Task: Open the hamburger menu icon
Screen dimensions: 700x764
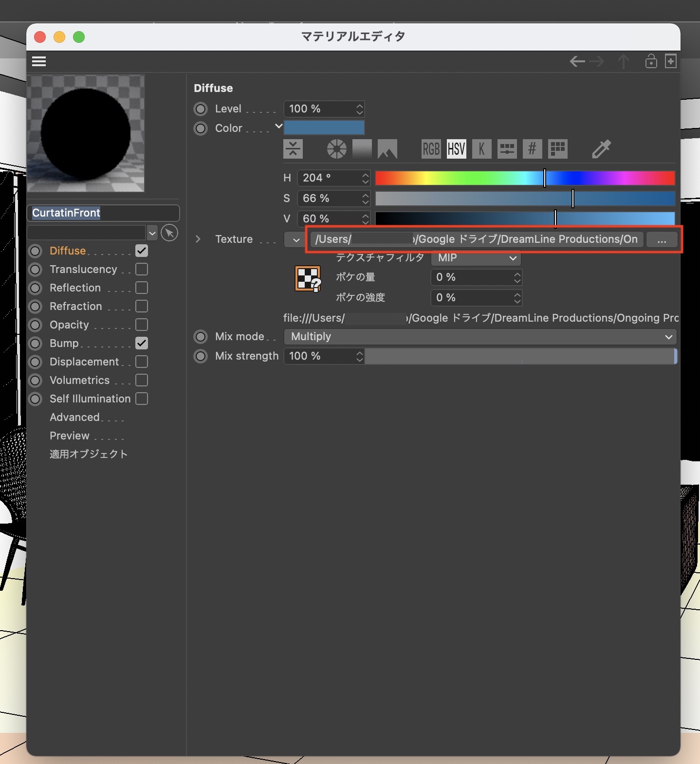Action: point(39,61)
